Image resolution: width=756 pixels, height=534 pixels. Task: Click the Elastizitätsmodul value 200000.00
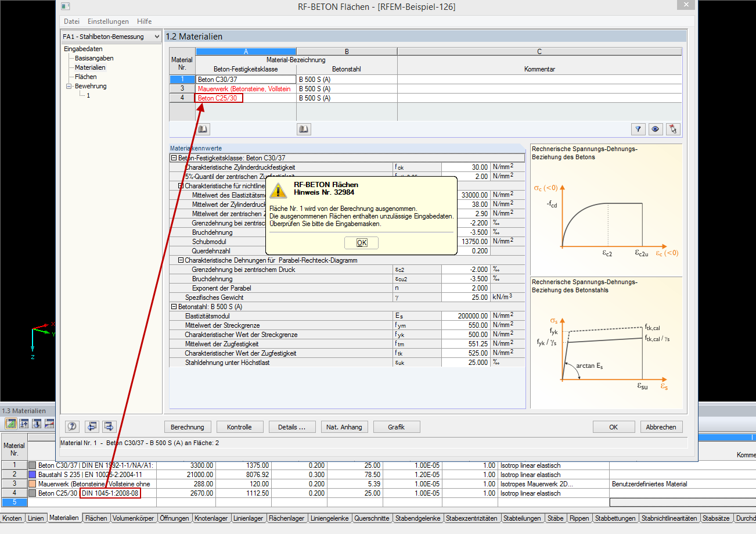(x=466, y=316)
